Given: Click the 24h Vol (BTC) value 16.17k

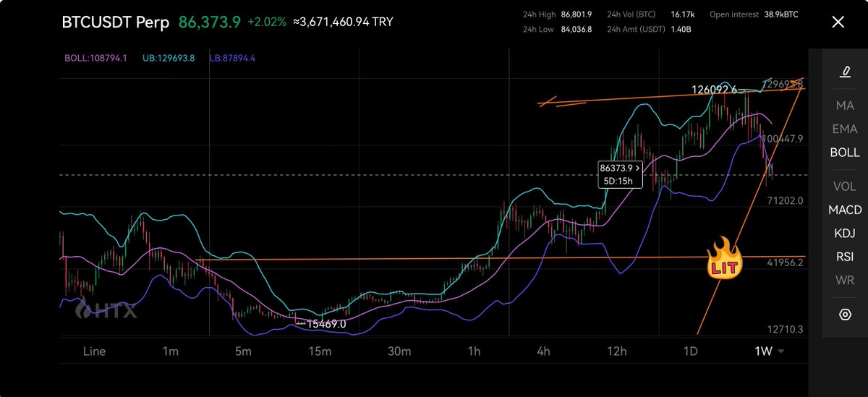Looking at the screenshot, I should (x=683, y=14).
